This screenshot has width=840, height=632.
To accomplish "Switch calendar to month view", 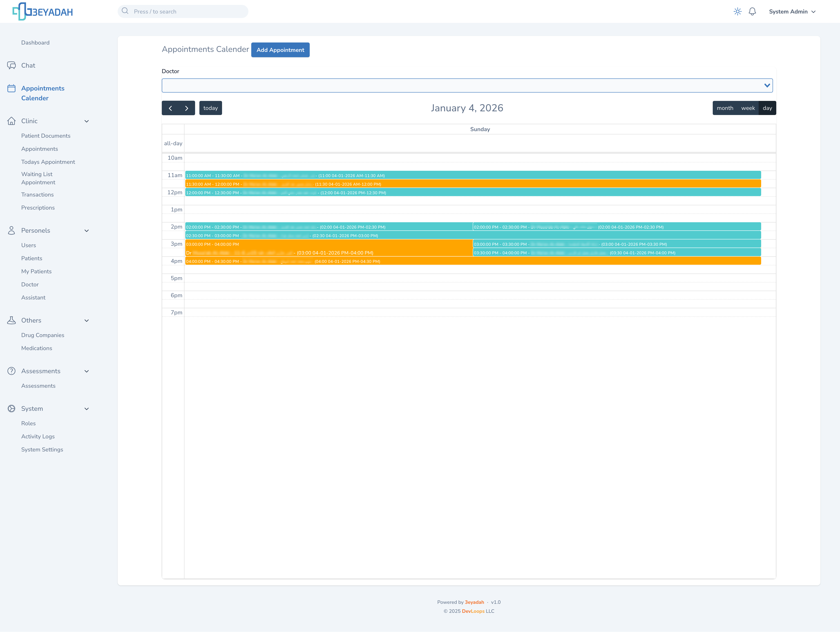I will tap(725, 108).
